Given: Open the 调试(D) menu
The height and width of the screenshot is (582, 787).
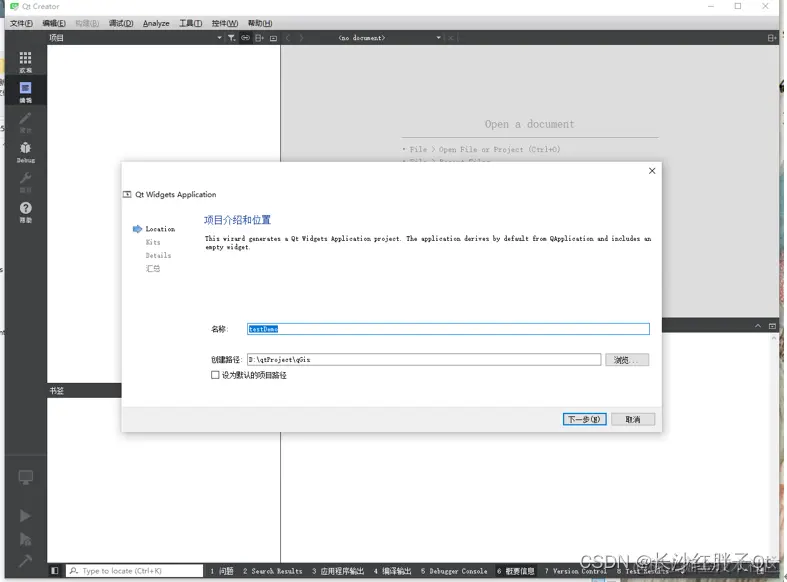Looking at the screenshot, I should [x=121, y=23].
